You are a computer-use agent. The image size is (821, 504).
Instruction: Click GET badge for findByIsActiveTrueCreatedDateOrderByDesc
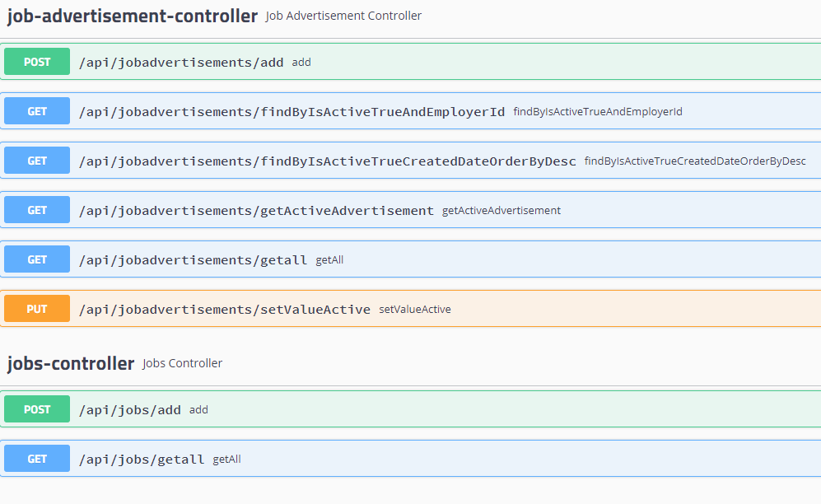[x=37, y=160]
